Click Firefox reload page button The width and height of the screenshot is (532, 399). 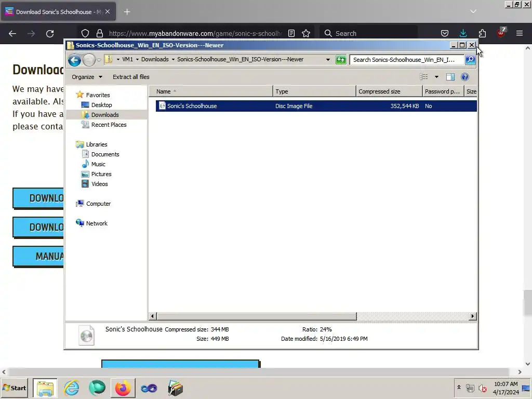(50, 33)
